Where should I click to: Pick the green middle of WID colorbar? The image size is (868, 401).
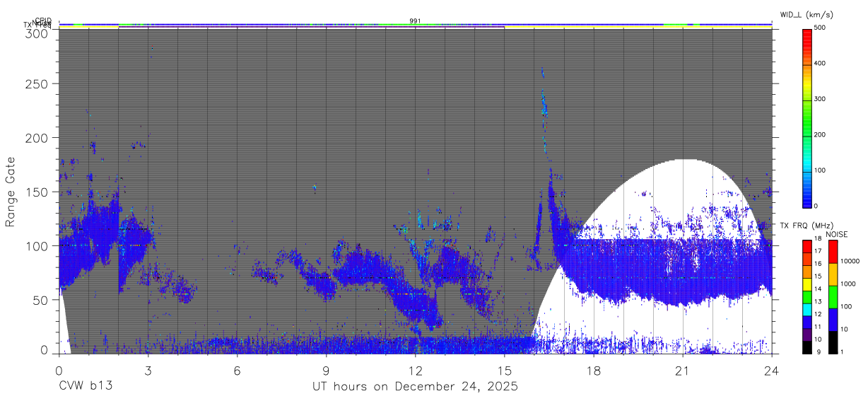point(807,117)
